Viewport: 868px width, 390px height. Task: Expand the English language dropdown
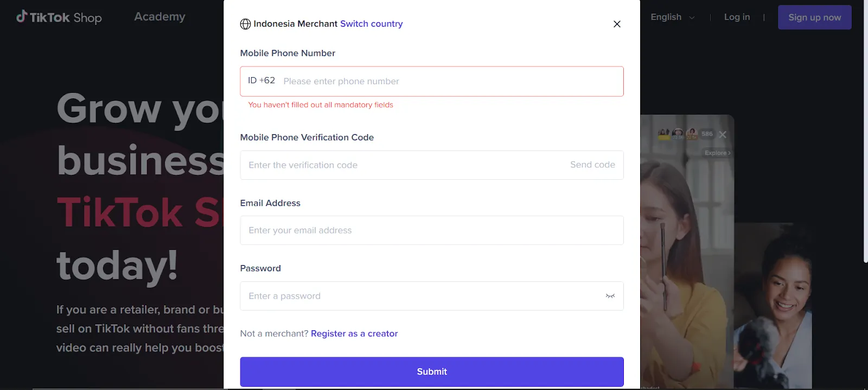[x=672, y=17]
